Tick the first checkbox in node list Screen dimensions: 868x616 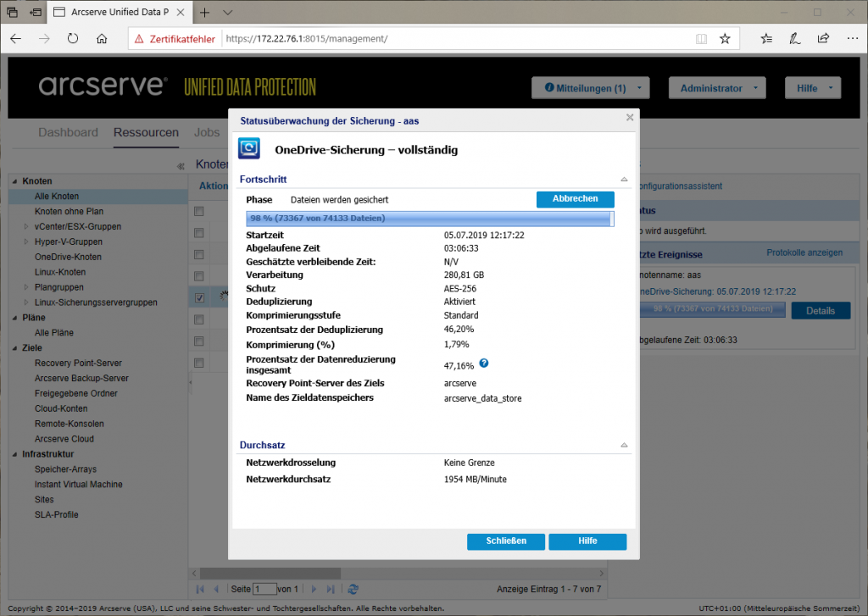[199, 211]
